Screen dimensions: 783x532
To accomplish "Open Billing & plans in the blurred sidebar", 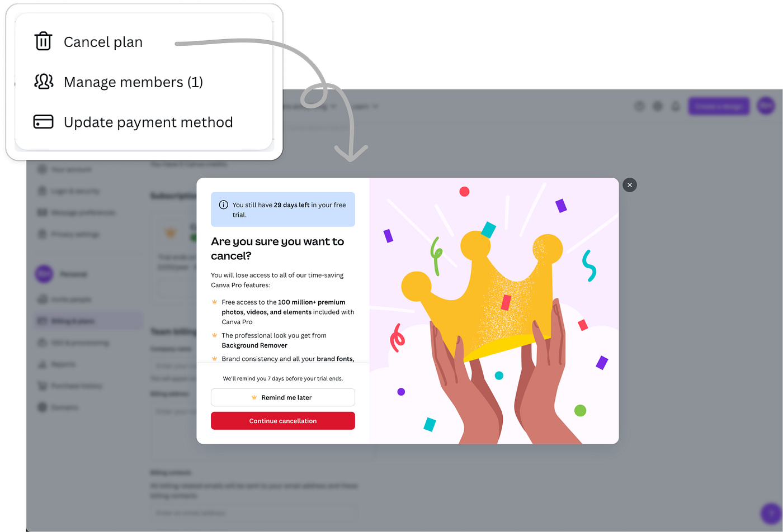I will click(88, 321).
